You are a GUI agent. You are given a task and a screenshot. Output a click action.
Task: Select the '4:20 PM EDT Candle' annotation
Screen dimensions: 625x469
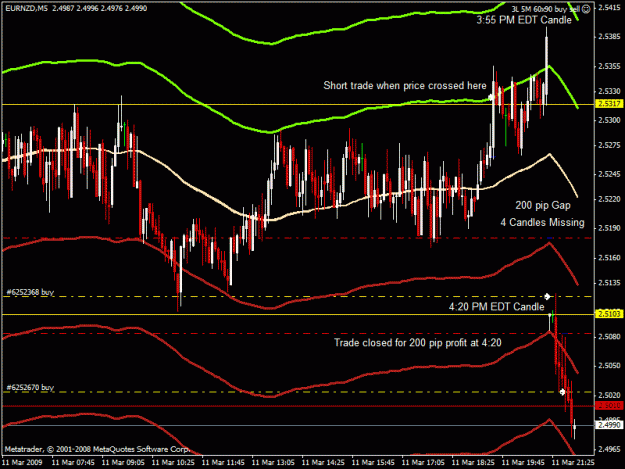497,307
